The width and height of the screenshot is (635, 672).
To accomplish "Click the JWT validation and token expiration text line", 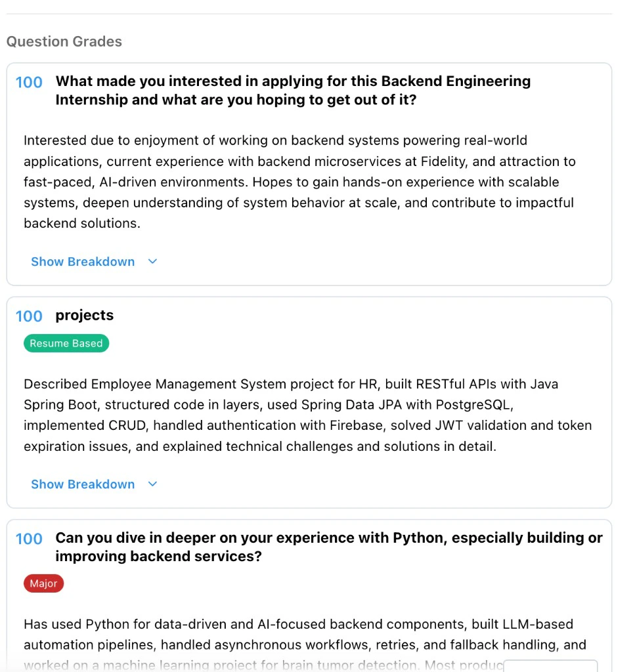I will click(x=307, y=425).
